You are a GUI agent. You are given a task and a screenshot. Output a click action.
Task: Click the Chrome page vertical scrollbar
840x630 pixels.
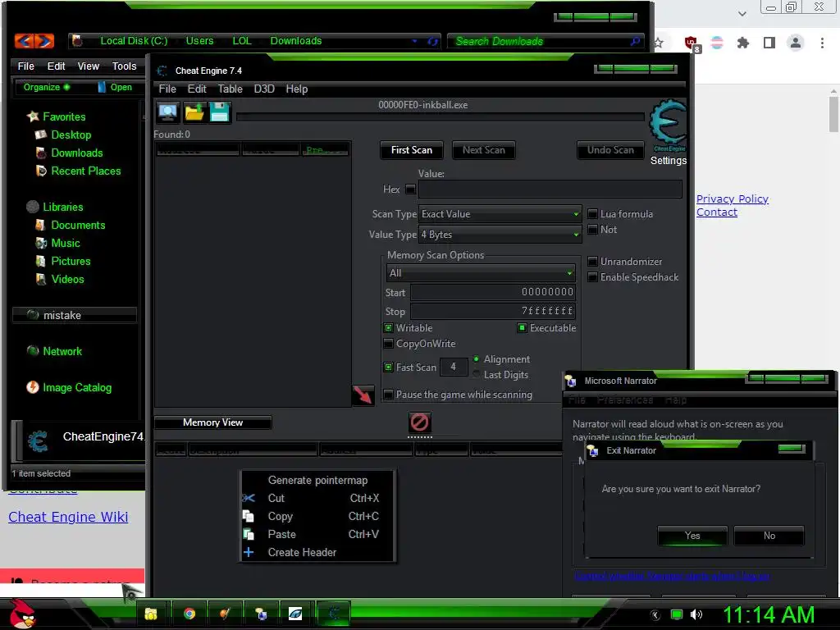point(833,114)
